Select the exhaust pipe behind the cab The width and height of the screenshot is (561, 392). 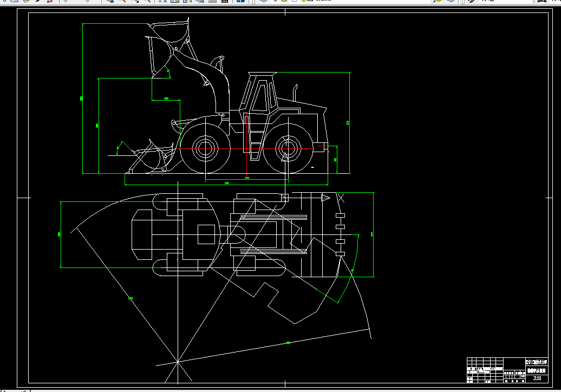(295, 93)
